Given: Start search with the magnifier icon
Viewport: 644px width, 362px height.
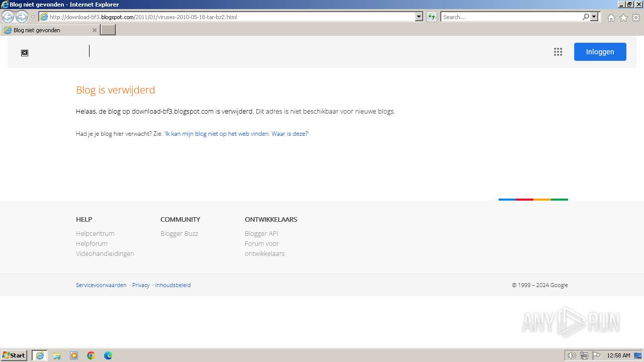Looking at the screenshot, I should (x=586, y=17).
